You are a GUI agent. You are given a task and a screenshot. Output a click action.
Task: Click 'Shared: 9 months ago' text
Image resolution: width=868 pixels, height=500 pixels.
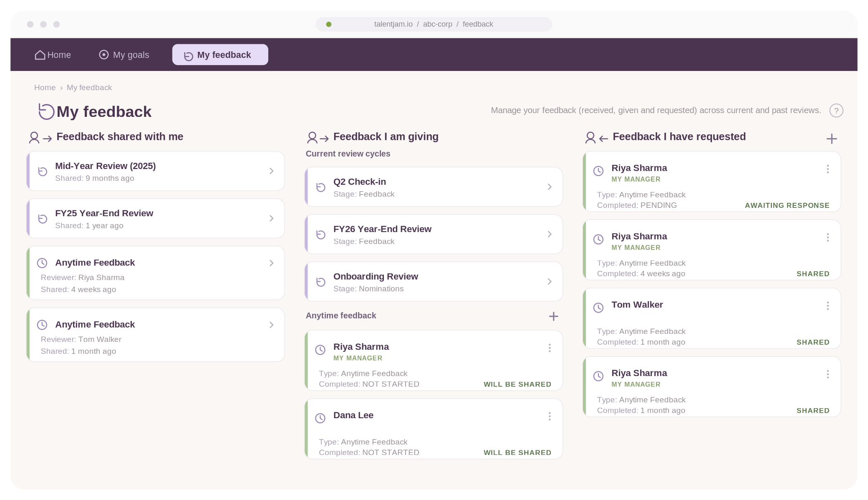tap(95, 178)
